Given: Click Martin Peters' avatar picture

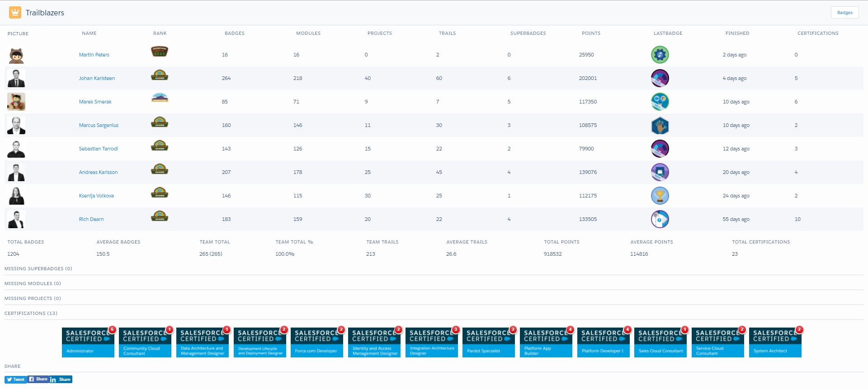Looking at the screenshot, I should pyautogui.click(x=16, y=55).
